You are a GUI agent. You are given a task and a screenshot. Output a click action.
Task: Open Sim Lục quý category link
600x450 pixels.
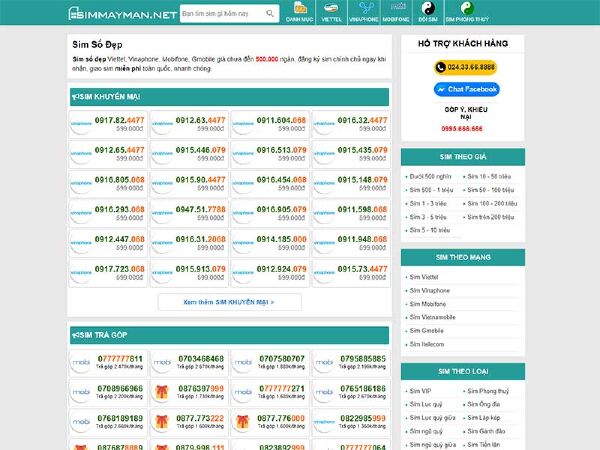pos(426,404)
